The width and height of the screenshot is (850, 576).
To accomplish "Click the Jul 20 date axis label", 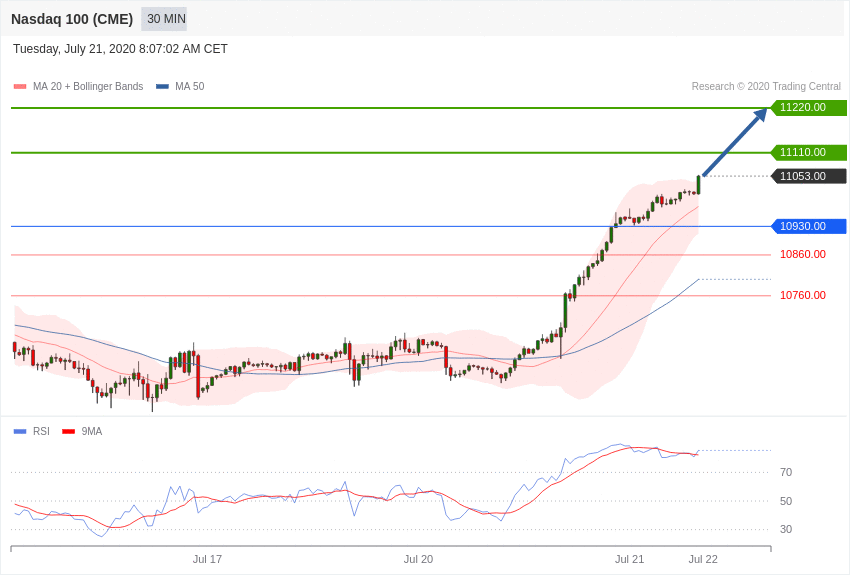I will 418,559.
